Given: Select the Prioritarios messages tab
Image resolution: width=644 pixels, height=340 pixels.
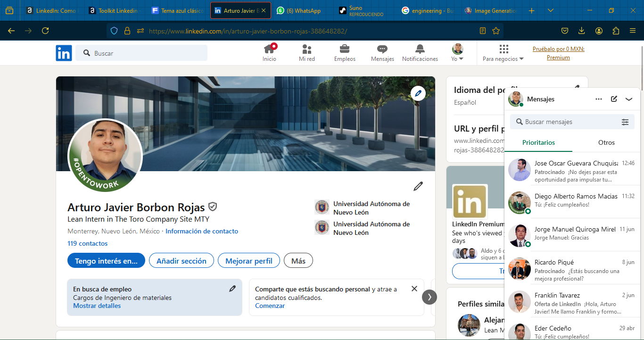Looking at the screenshot, I should [538, 142].
